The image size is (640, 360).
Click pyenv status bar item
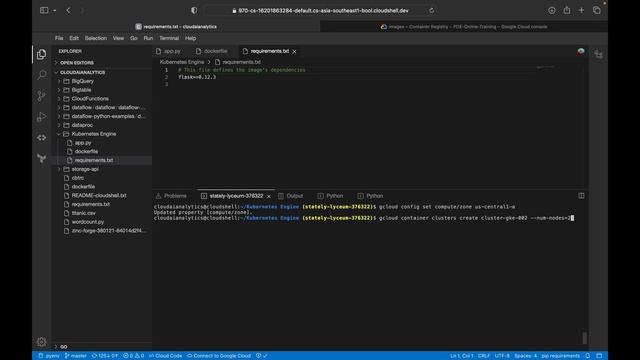(49, 356)
